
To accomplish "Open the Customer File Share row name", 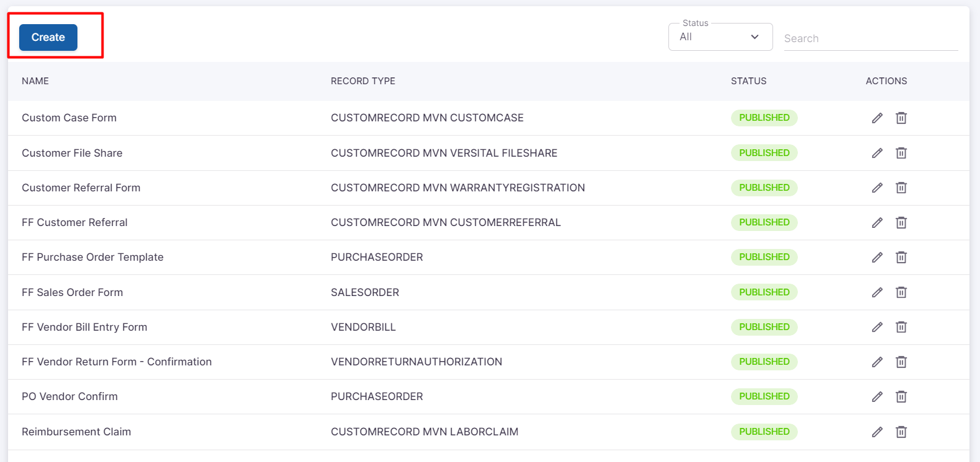I will pyautogui.click(x=72, y=153).
